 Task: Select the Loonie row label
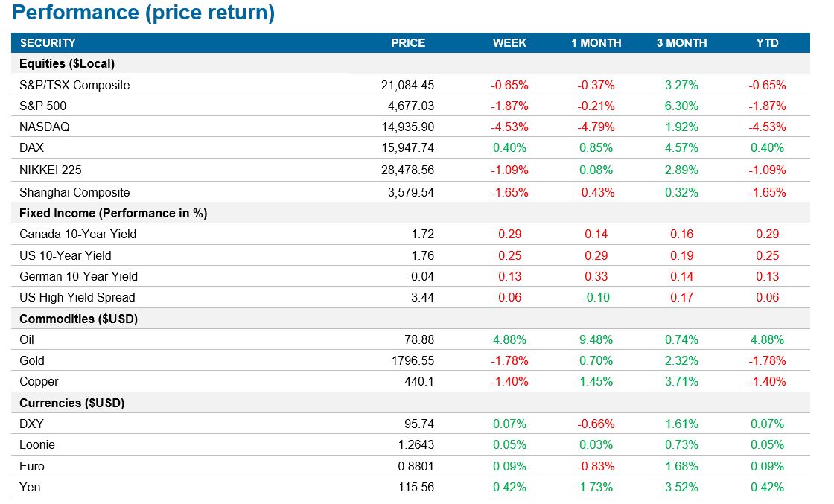37,444
